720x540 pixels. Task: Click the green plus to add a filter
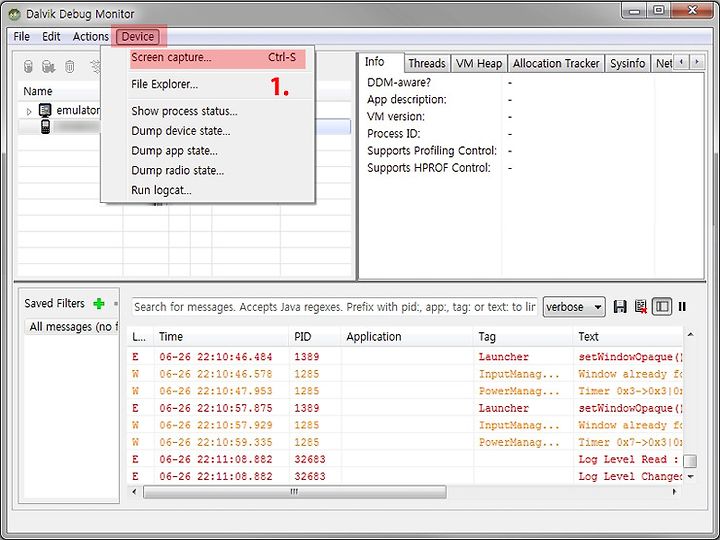tap(99, 304)
